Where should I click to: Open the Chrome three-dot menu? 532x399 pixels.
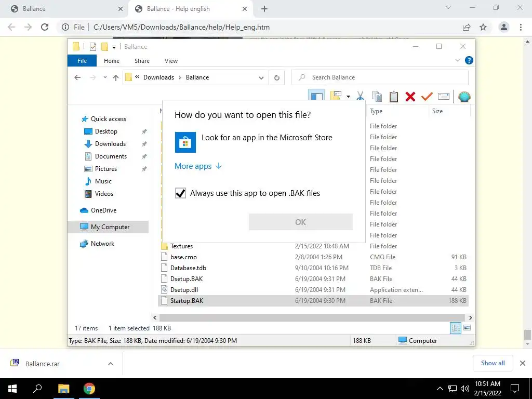(521, 27)
